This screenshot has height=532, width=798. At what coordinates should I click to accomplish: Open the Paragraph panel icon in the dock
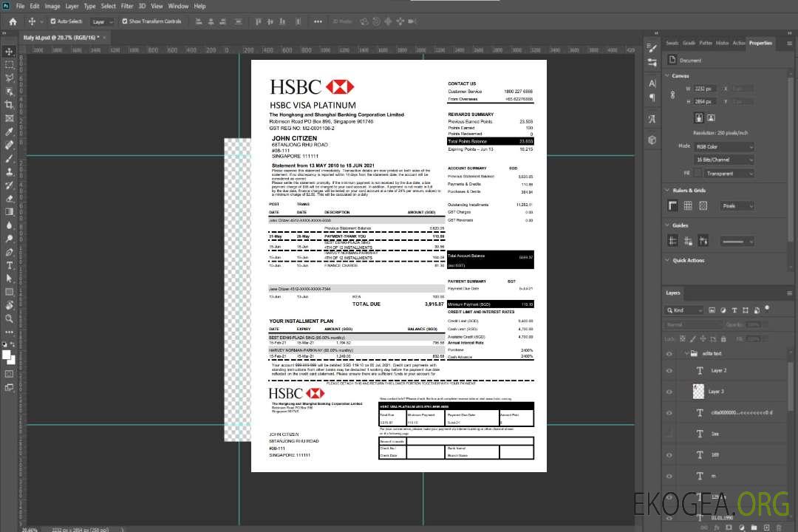pyautogui.click(x=652, y=98)
